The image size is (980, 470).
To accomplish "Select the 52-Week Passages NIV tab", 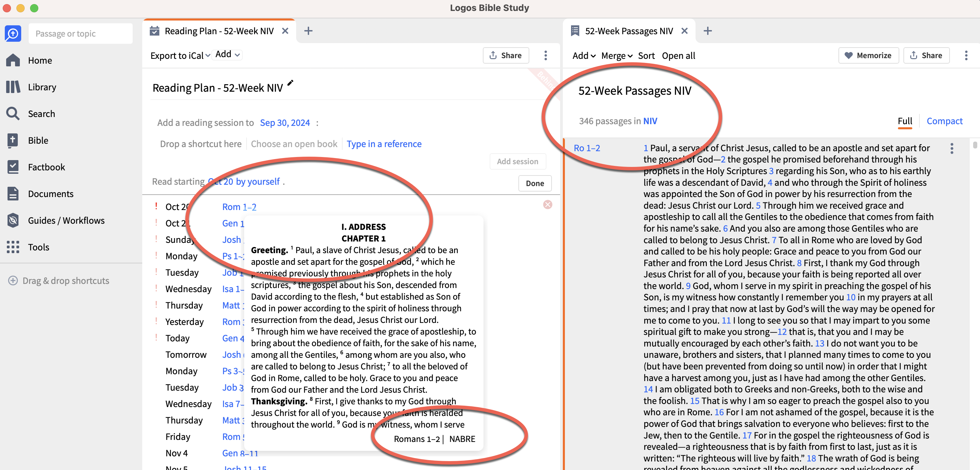I will 629,31.
